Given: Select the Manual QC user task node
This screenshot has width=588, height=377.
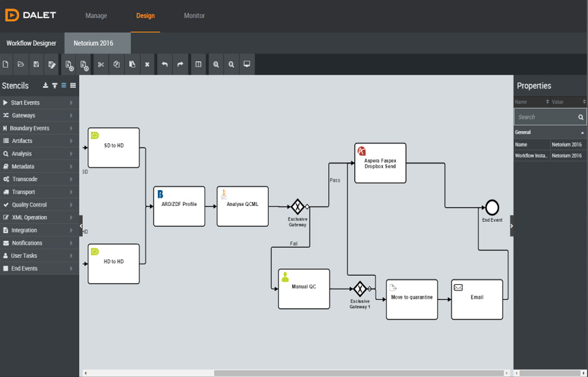Looking at the screenshot, I should 304,289.
